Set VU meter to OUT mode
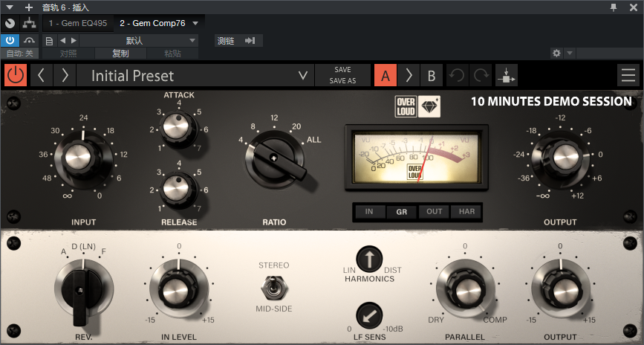Viewport: 644px width, 345px height. (x=434, y=211)
